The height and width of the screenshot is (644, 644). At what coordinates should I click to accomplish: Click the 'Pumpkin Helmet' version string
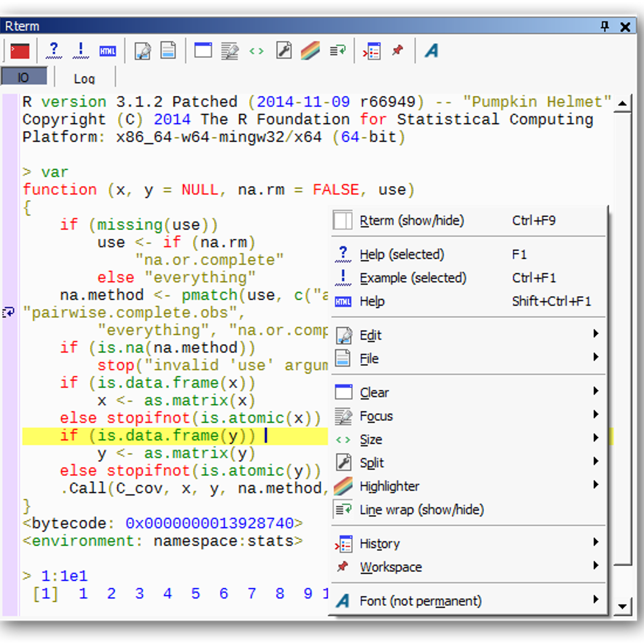[537, 102]
